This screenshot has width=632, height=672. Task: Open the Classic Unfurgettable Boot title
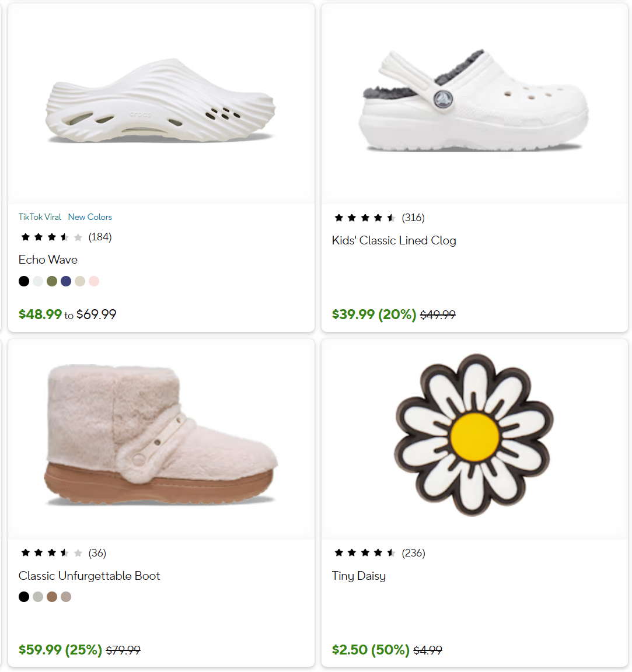[x=89, y=576]
